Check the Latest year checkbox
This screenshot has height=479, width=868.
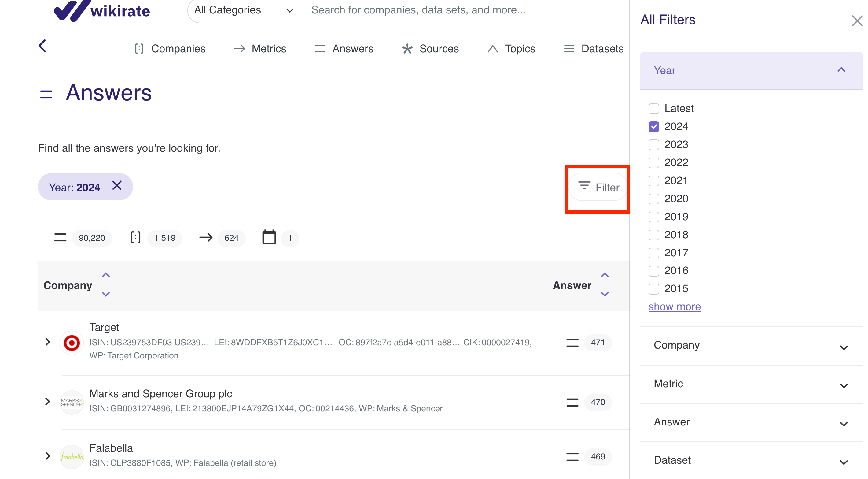point(654,109)
